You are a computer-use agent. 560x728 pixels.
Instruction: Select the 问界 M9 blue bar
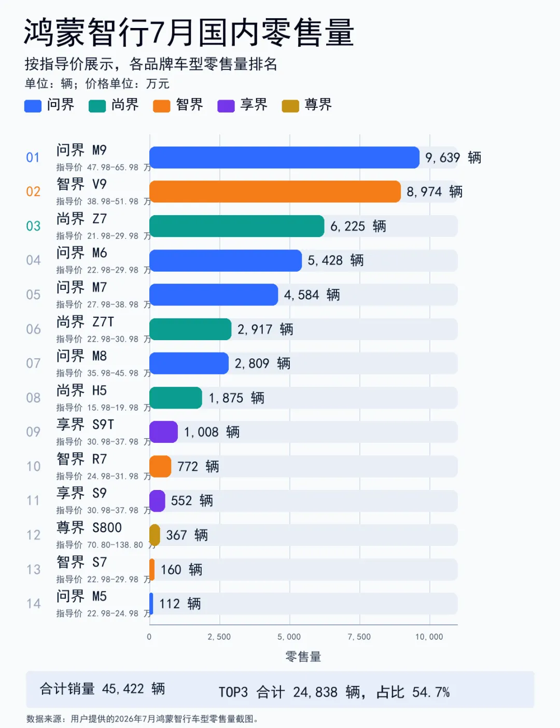(284, 158)
